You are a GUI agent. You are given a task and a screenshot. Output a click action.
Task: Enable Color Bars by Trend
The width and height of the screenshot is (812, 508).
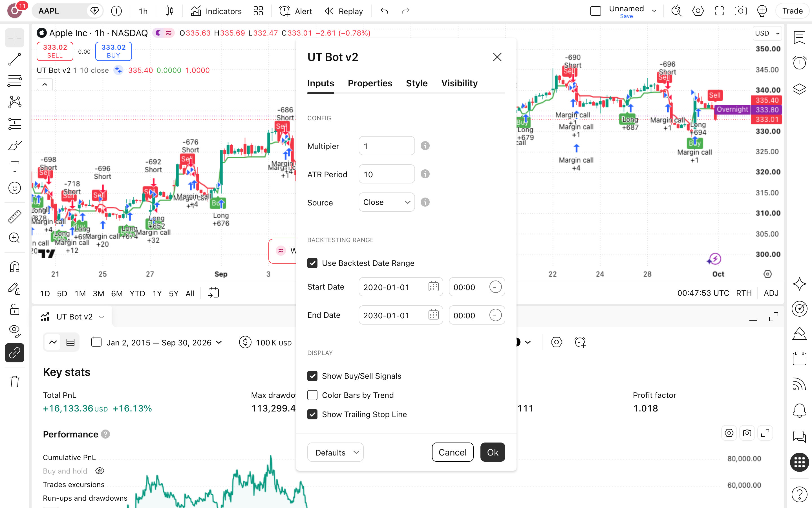coord(312,395)
